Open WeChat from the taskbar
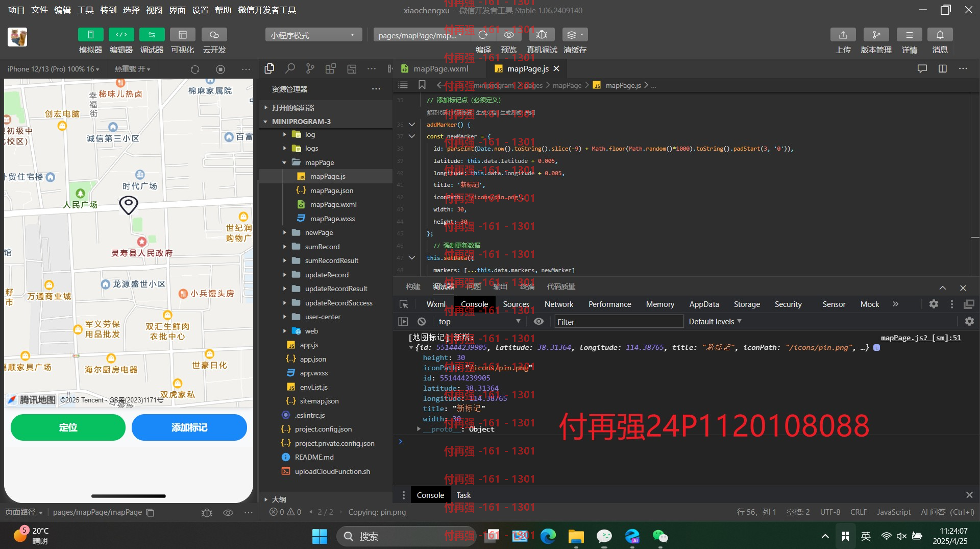Image resolution: width=980 pixels, height=549 pixels. [660, 536]
